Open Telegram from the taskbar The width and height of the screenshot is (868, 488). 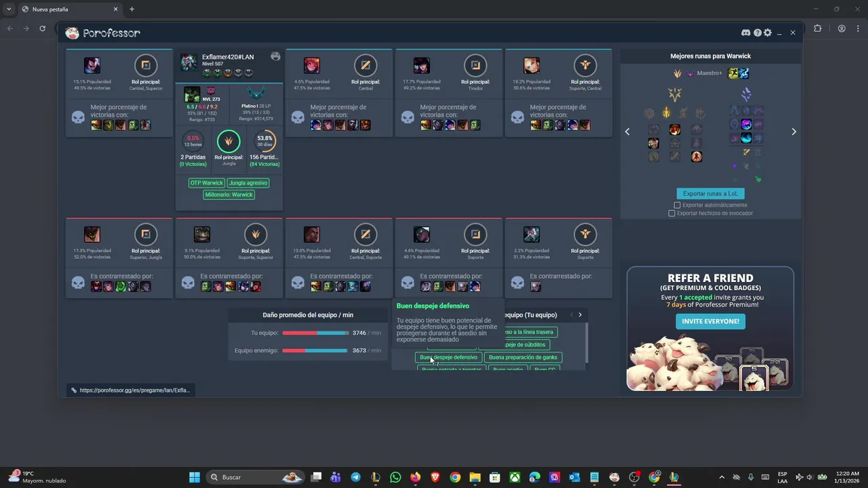[355, 477]
